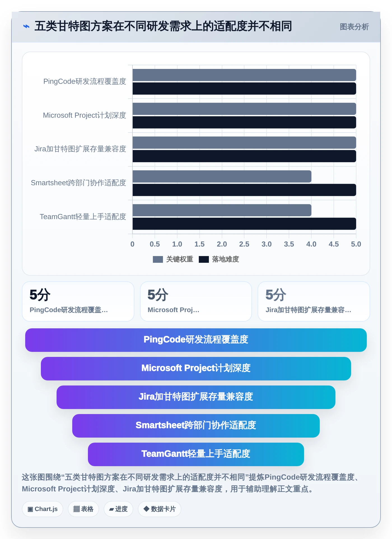Open the 5分 PingCode data card

click(x=78, y=301)
